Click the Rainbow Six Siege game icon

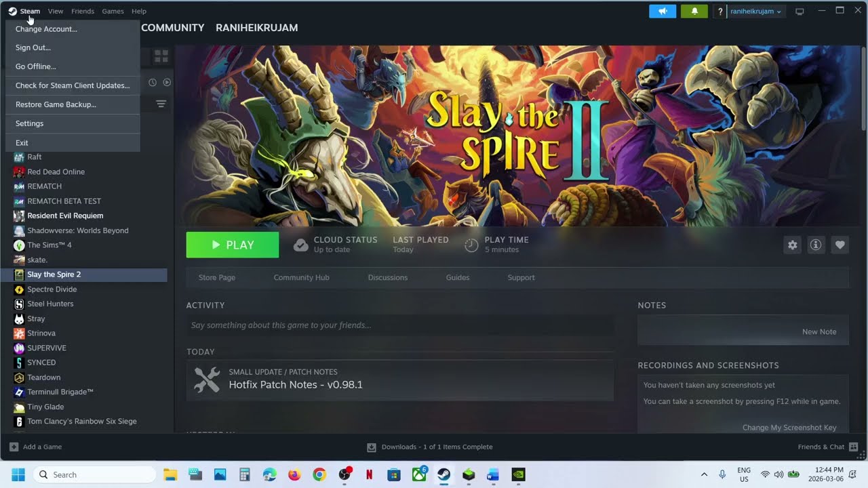(x=19, y=422)
